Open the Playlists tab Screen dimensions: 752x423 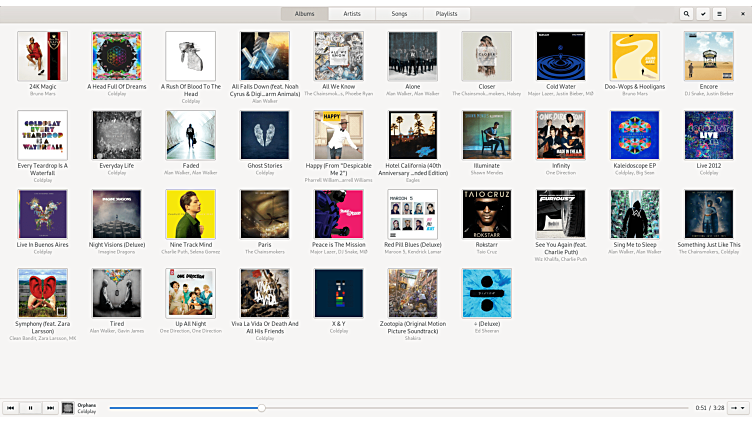coord(446,14)
